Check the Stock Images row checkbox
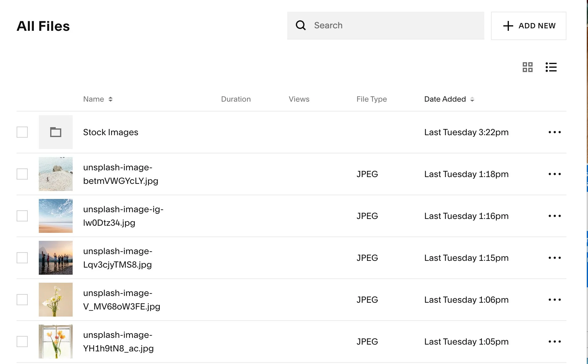This screenshot has height=364, width=588. tap(22, 132)
